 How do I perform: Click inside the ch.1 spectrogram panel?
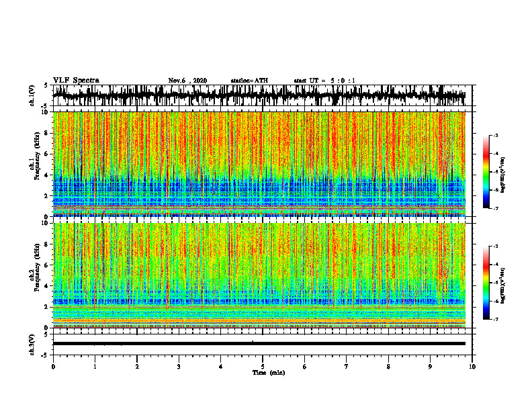tap(259, 164)
